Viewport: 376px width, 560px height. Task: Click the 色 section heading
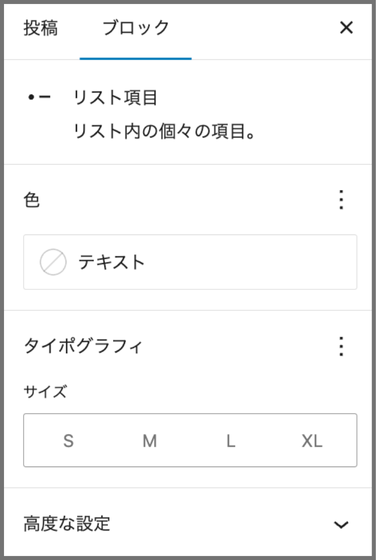tap(31, 200)
